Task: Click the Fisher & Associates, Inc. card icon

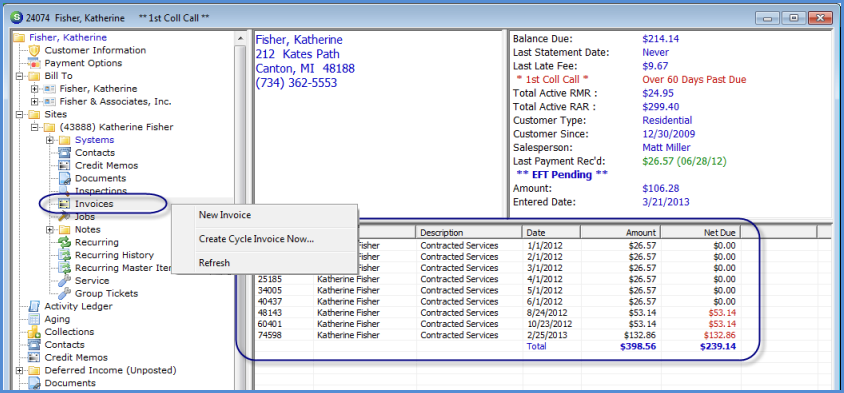Action: (x=50, y=102)
